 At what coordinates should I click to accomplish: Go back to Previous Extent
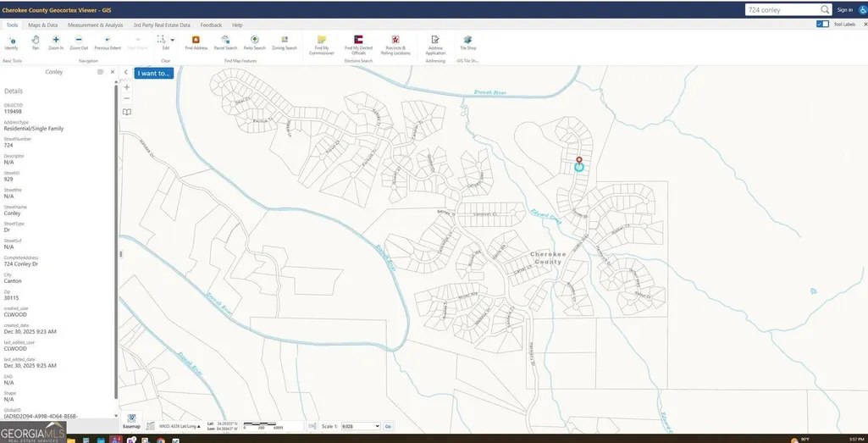click(x=108, y=42)
